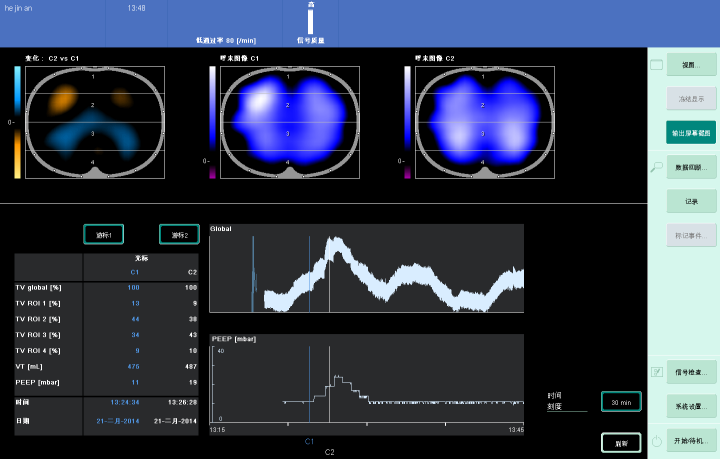
Task: Click the 'TV ROI 2 [%]' row label
Action: tap(38, 319)
